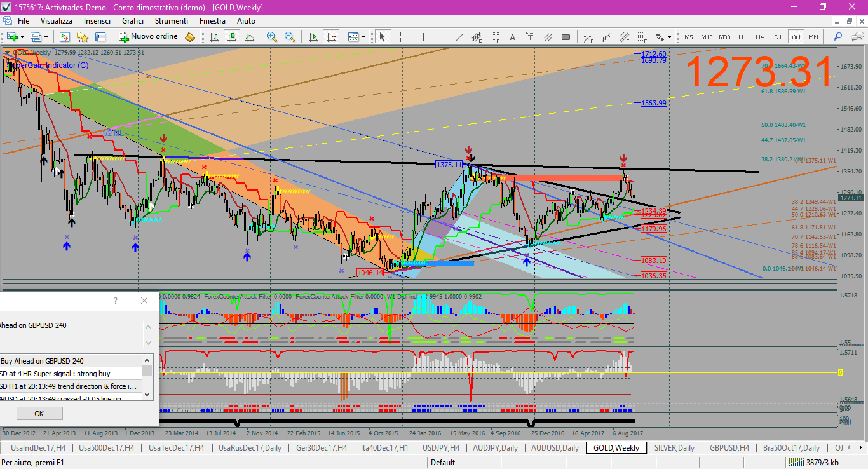Open the Visualizza menu
The height and width of the screenshot is (469, 868).
click(57, 21)
